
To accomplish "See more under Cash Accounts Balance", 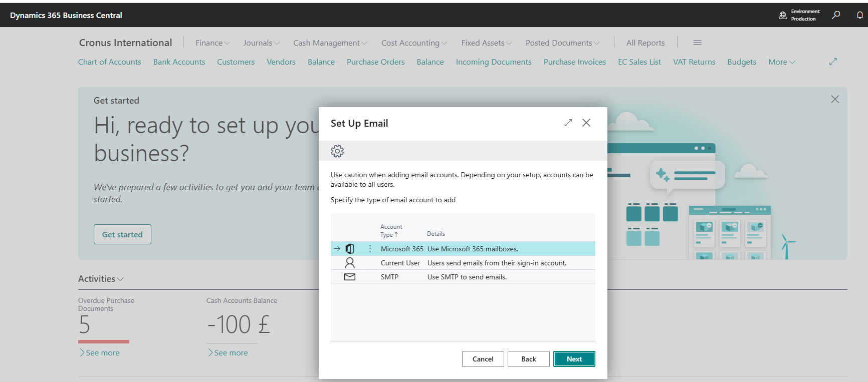I will [228, 353].
